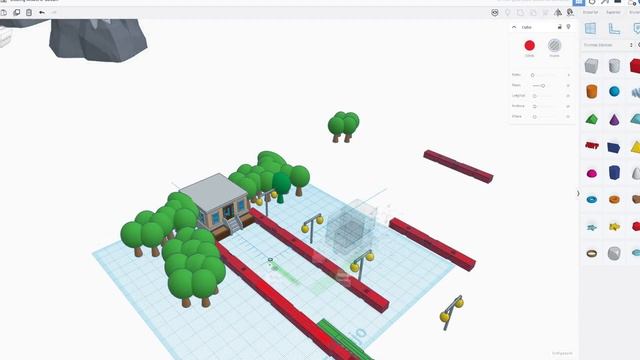The image size is (640, 360).
Task: Click the Show all hidden objects icon
Action: coord(495,13)
